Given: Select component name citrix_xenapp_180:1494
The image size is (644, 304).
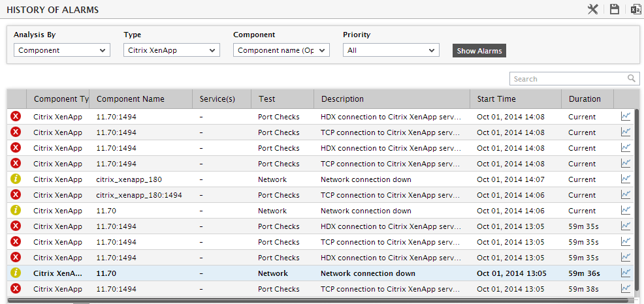Looking at the screenshot, I should coord(139,195).
